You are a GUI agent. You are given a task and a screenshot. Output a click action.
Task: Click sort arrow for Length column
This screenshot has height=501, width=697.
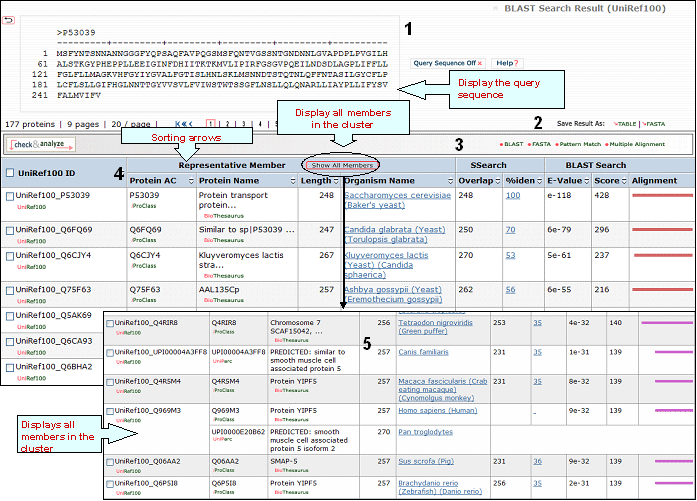[337, 181]
